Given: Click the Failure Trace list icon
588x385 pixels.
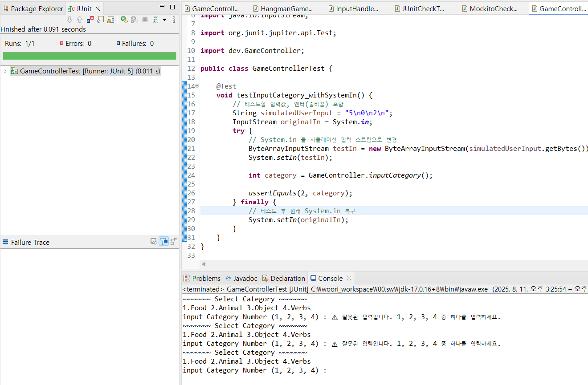Looking at the screenshot, I should point(5,242).
